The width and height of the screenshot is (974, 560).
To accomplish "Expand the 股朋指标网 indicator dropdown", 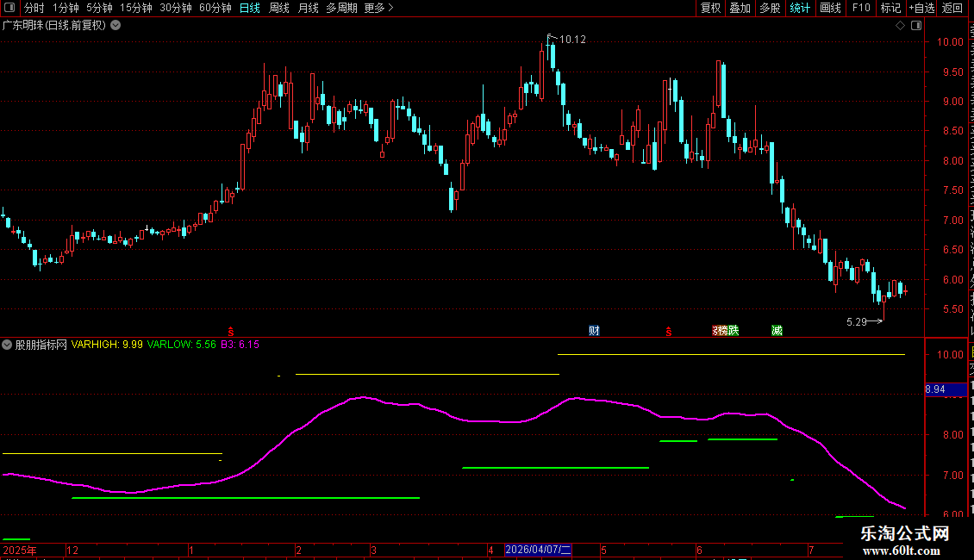I will [7, 345].
